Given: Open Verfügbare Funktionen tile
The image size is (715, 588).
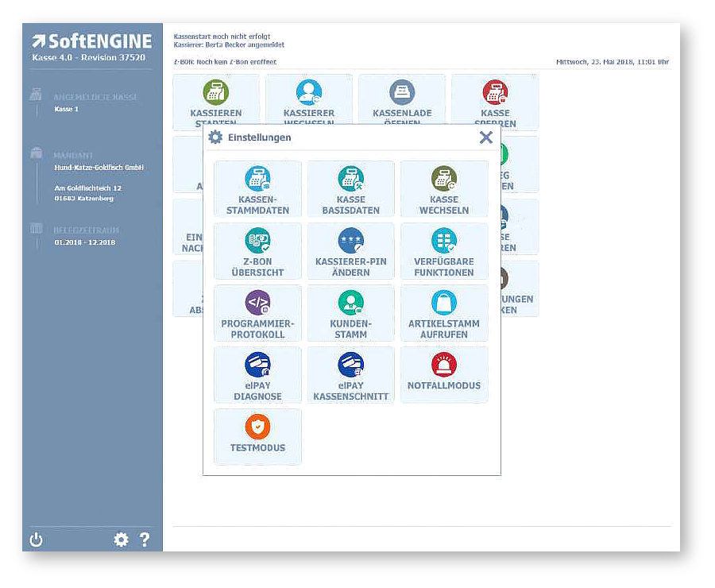Looking at the screenshot, I should [443, 251].
